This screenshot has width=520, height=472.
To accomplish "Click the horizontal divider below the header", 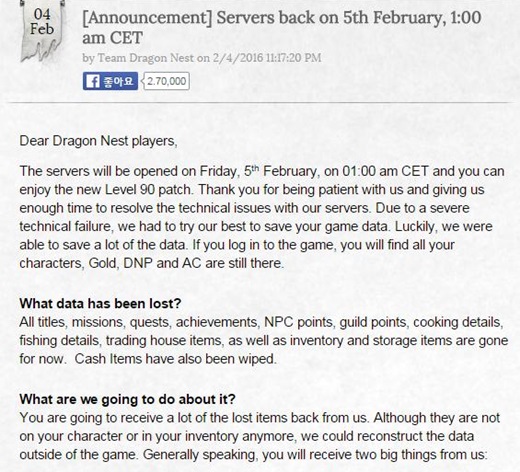I will point(260,102).
